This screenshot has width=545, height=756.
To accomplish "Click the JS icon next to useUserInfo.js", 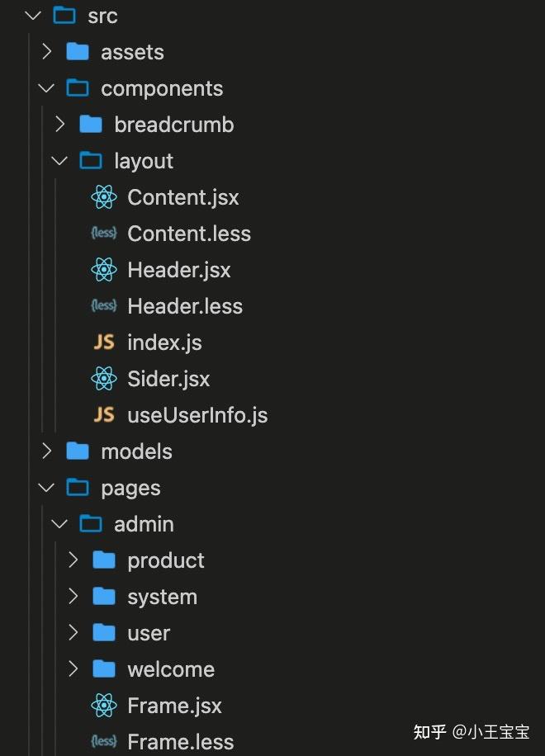I will (104, 414).
